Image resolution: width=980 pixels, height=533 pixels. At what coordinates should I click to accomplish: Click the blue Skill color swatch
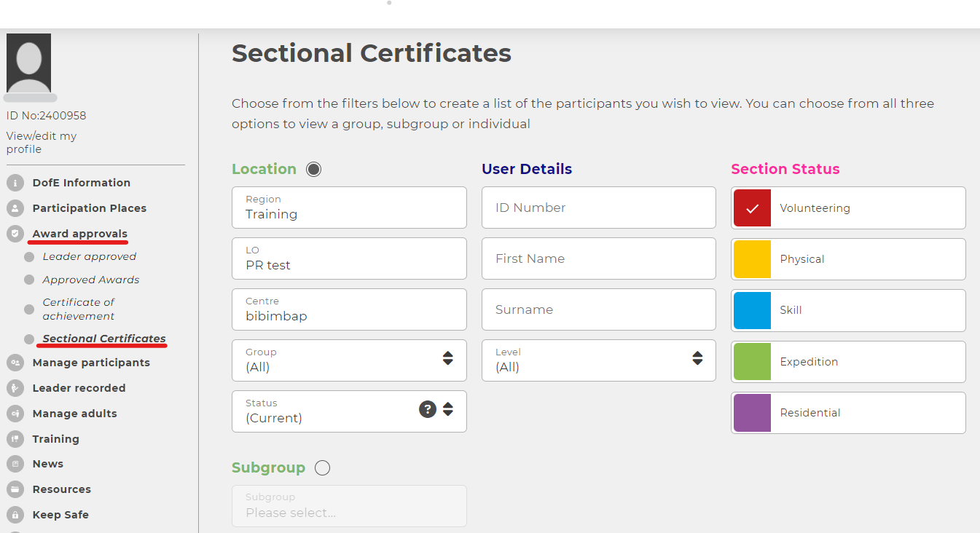pos(753,310)
